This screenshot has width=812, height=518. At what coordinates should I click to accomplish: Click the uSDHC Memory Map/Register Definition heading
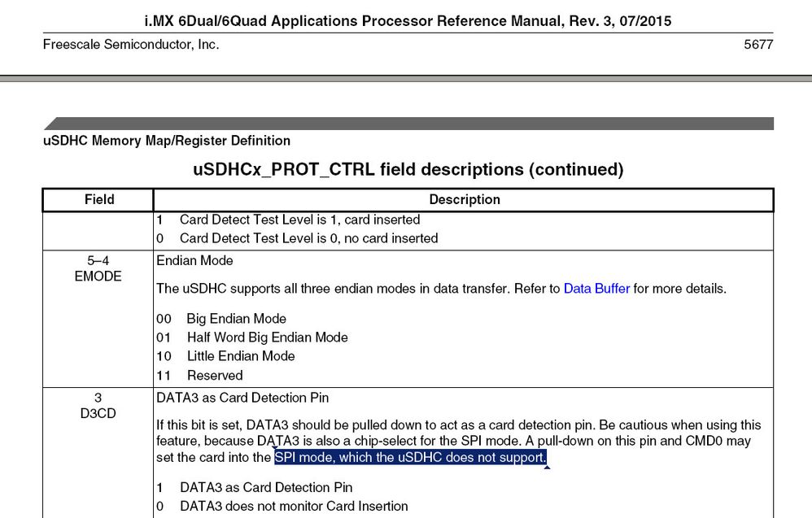pos(167,141)
